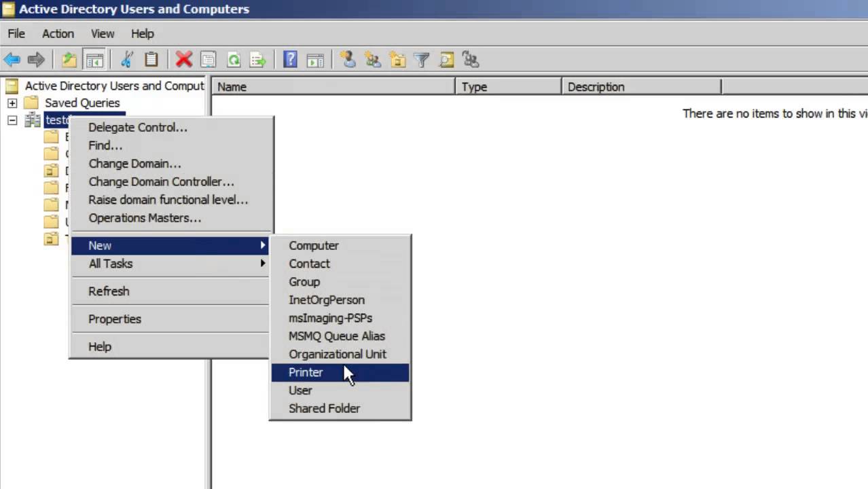Image resolution: width=868 pixels, height=489 pixels.
Task: Select Organizational Unit in the New submenu
Action: click(x=340, y=354)
